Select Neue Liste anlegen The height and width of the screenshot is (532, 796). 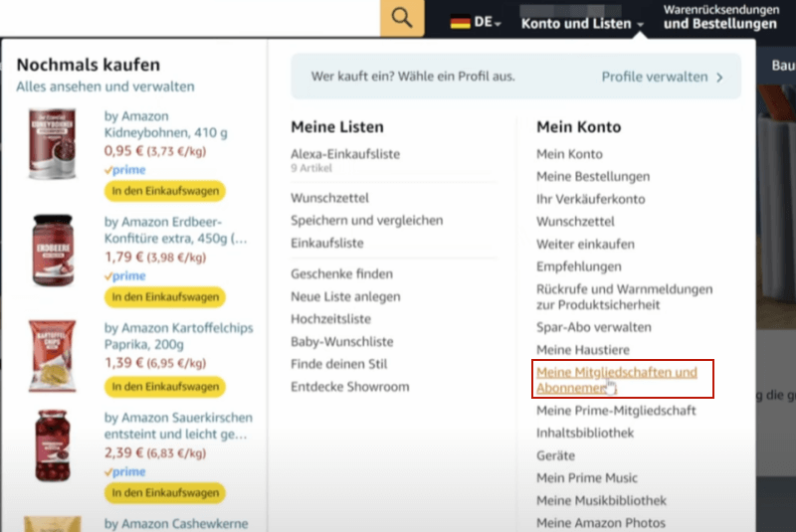tap(345, 296)
